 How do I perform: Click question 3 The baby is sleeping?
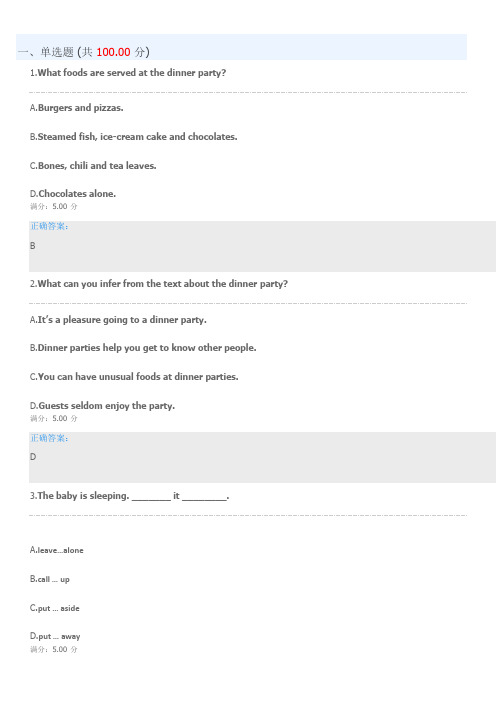pyautogui.click(x=130, y=496)
